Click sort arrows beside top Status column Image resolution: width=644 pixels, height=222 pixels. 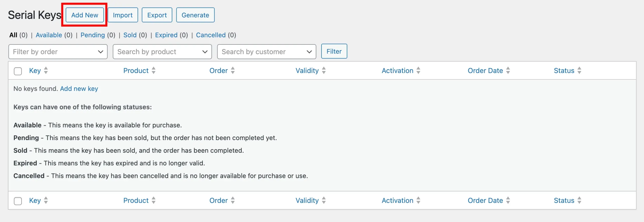coord(579,71)
